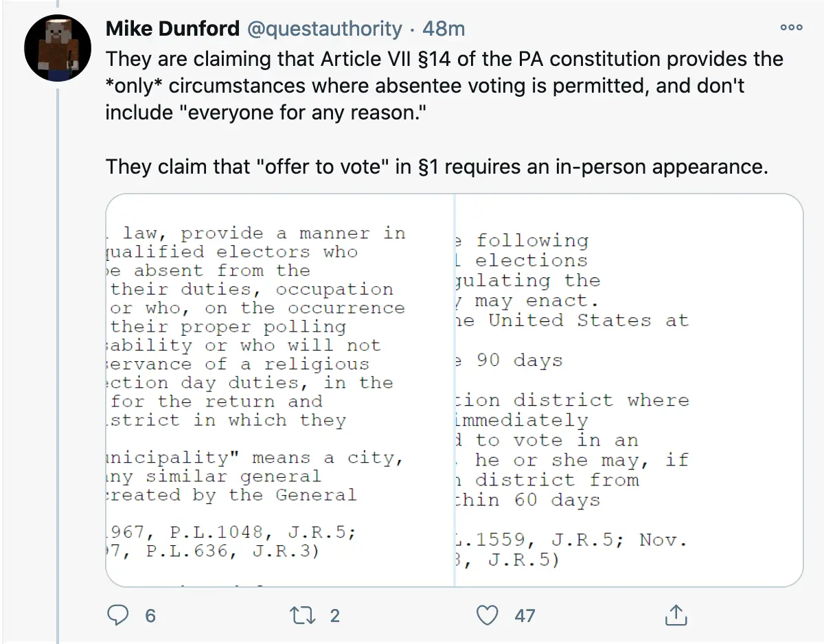Viewport: 824px width, 644px height.
Task: Open the @questauthority handle link
Action: click(x=322, y=29)
